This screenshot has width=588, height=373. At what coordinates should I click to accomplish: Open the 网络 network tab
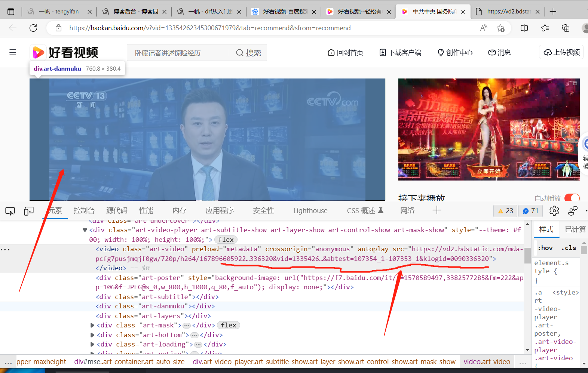point(407,210)
